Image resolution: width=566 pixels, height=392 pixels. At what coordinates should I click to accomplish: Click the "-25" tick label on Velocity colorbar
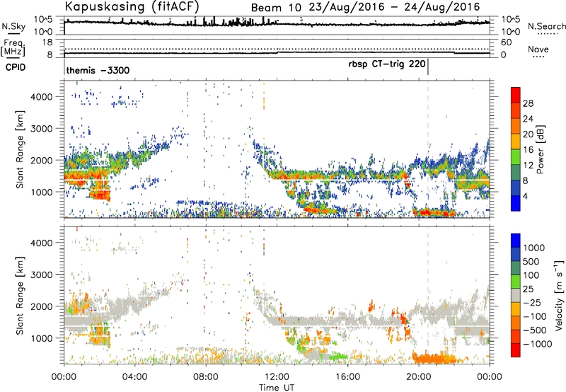pyautogui.click(x=532, y=303)
